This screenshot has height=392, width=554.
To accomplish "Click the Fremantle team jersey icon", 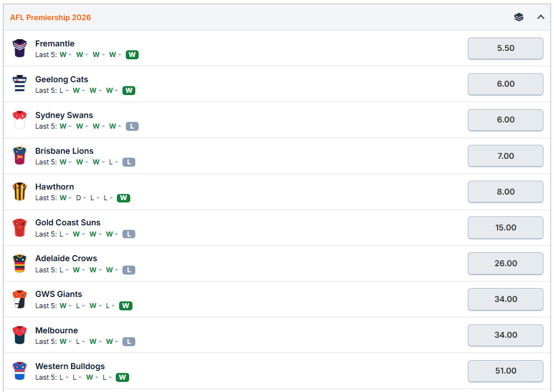I will tap(20, 48).
